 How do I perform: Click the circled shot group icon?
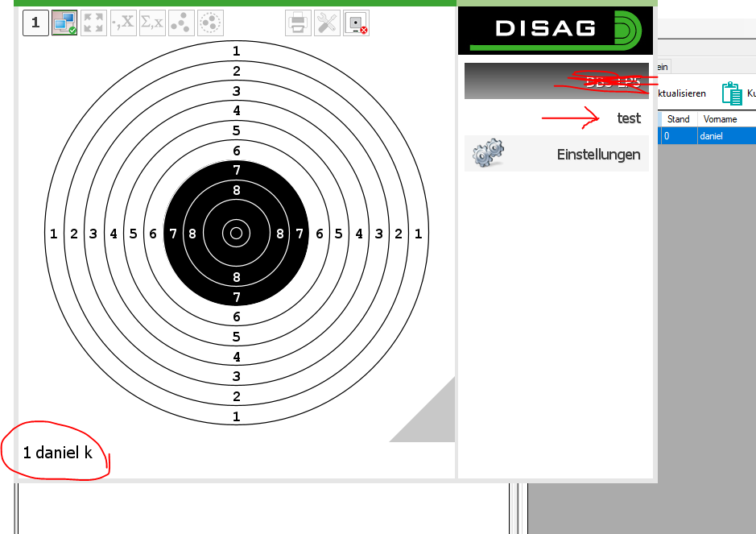[x=210, y=23]
